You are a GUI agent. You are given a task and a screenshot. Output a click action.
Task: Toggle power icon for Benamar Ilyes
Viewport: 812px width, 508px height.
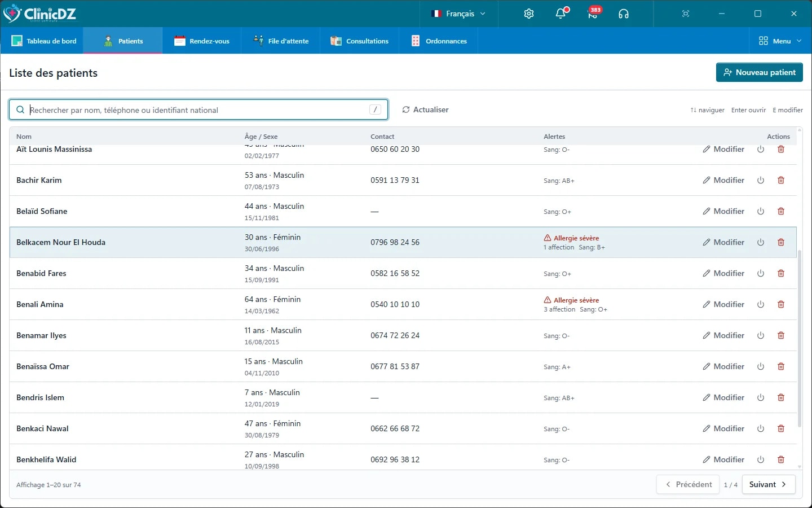[761, 335]
